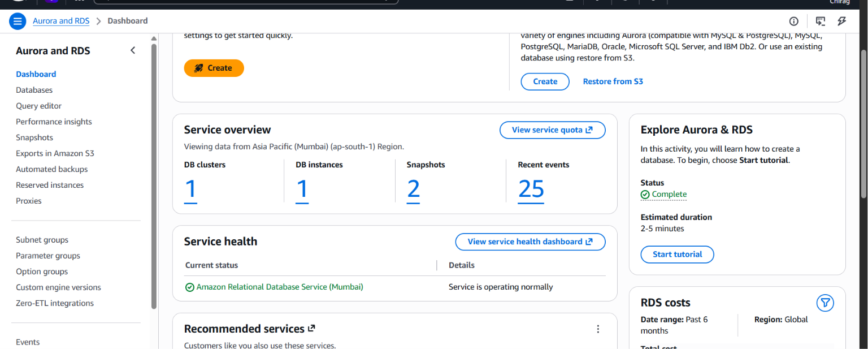Open Exports in Amazon S3
868x349 pixels.
55,153
